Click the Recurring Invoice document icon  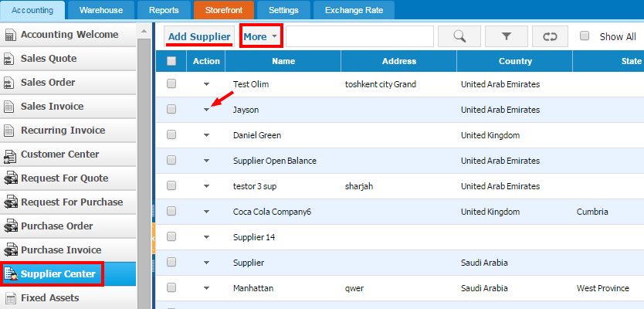coord(8,131)
